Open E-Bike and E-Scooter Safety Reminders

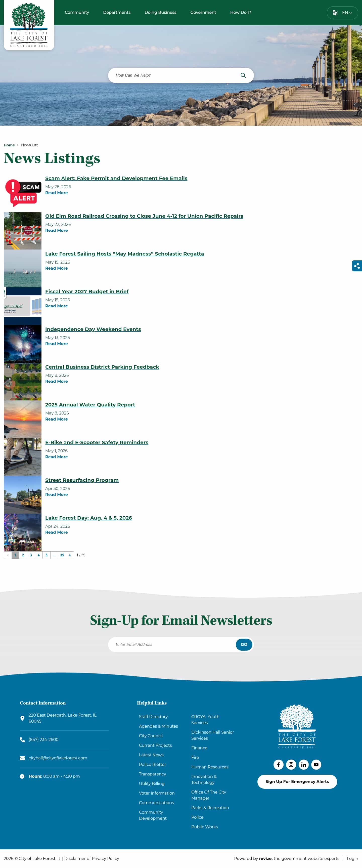(x=97, y=442)
